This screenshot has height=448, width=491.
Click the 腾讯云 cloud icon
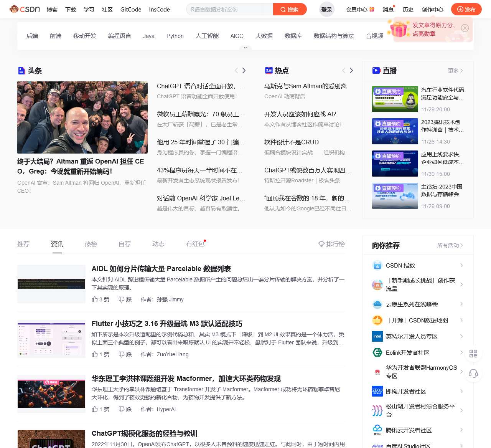click(x=377, y=430)
